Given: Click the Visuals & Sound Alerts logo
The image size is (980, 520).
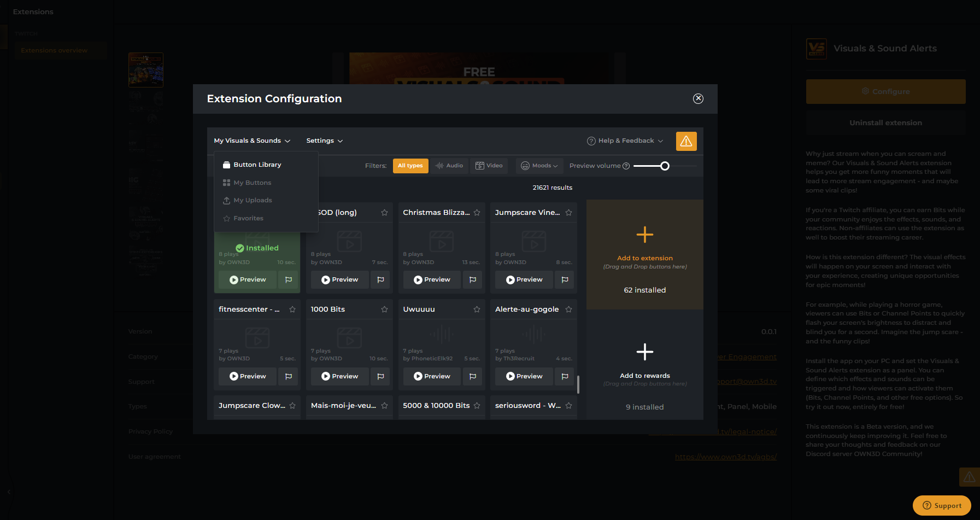Looking at the screenshot, I should [x=817, y=49].
